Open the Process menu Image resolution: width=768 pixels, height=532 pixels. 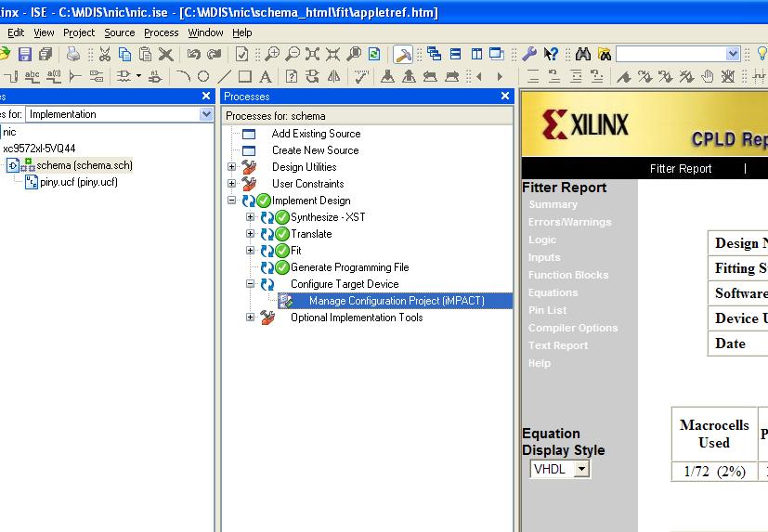[162, 32]
